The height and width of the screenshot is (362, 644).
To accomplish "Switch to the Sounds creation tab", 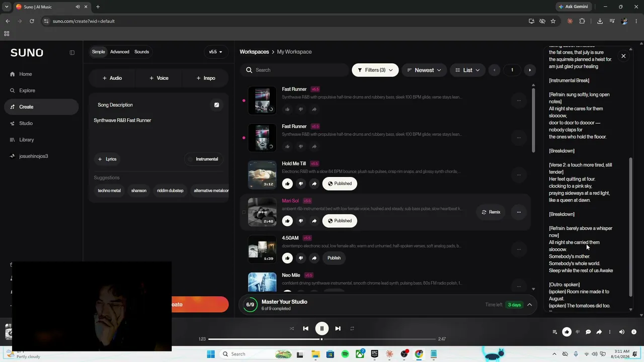I will (141, 52).
